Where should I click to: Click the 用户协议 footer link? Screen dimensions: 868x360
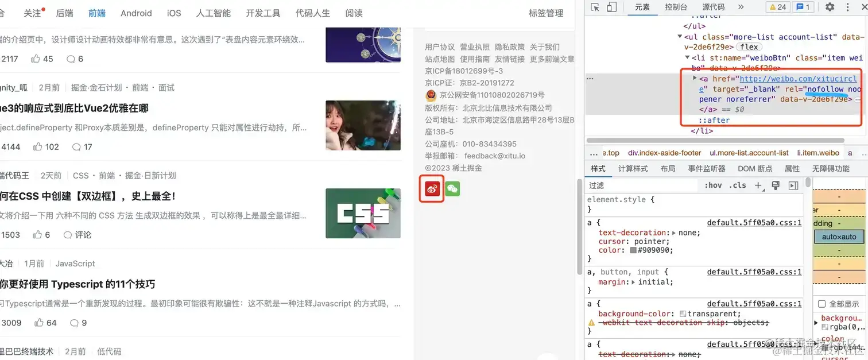(x=439, y=47)
